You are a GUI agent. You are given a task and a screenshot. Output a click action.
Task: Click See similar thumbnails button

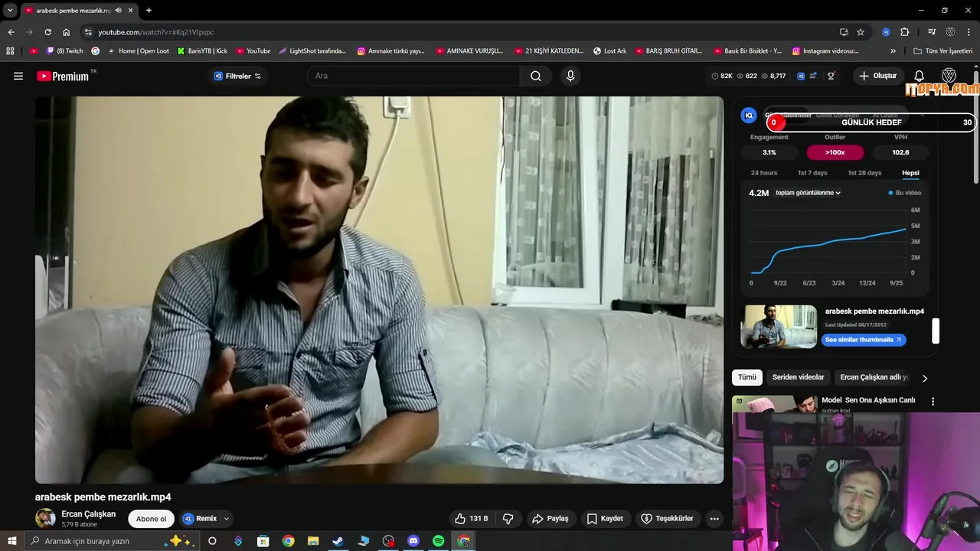[x=864, y=340]
